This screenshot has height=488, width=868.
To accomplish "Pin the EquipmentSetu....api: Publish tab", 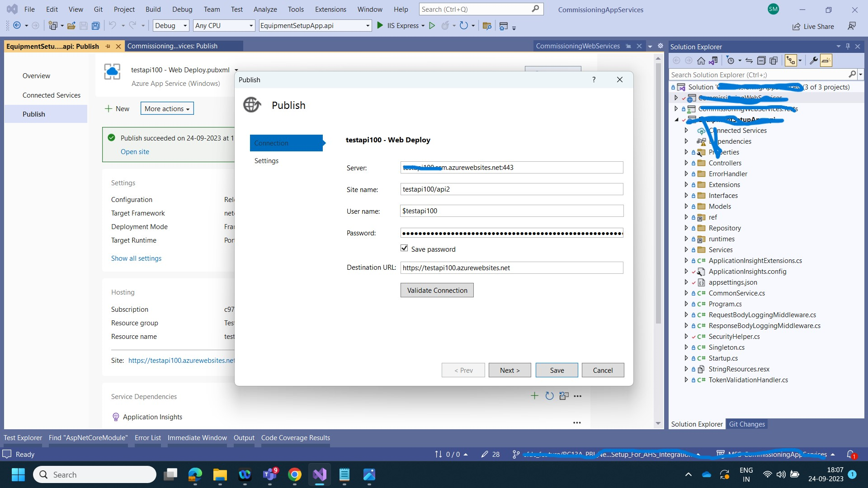I will pyautogui.click(x=108, y=46).
